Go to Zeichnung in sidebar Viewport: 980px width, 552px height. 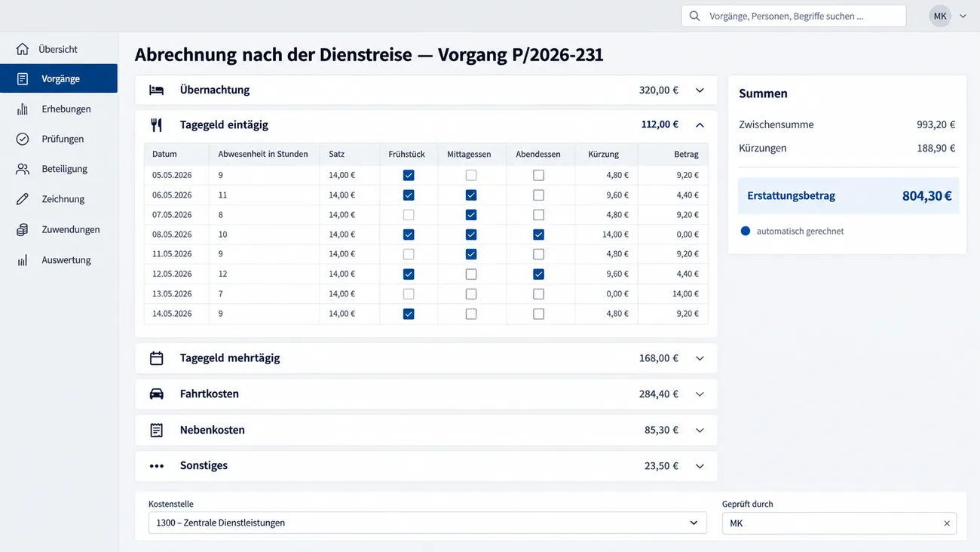pyautogui.click(x=59, y=199)
